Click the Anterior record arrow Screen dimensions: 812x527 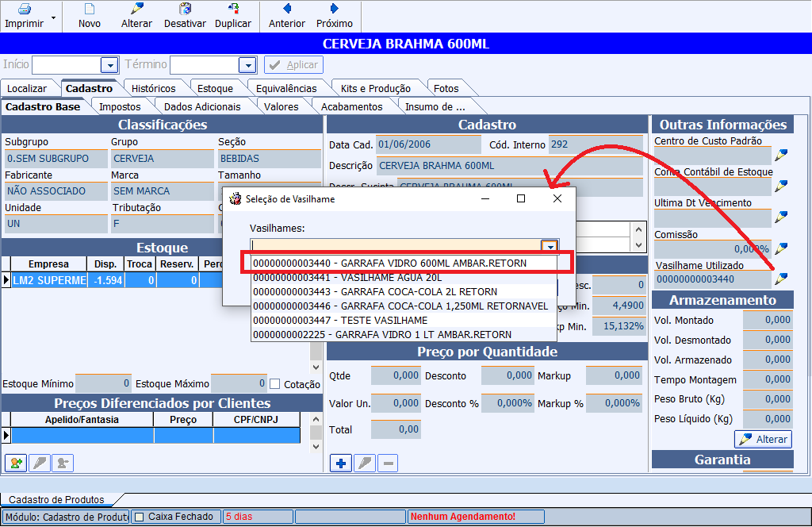286,10
